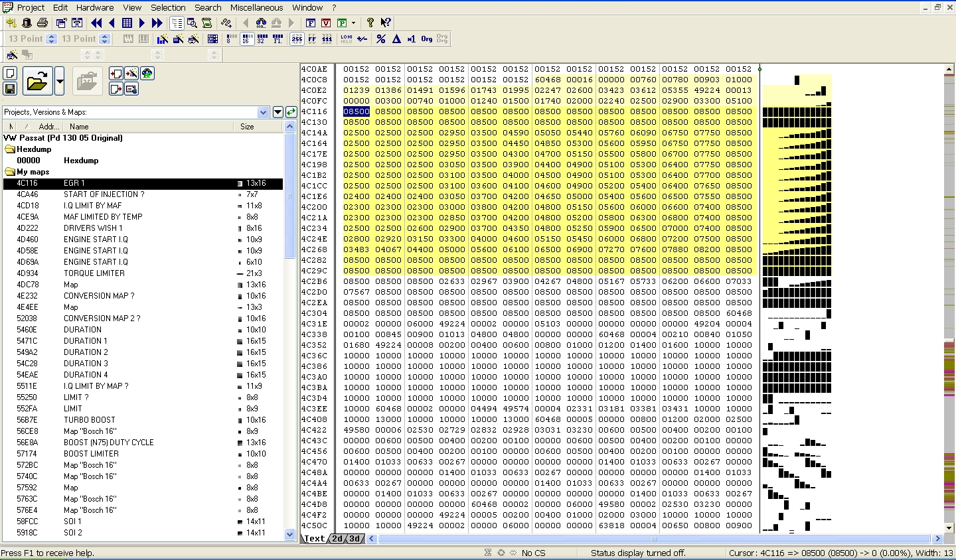Click the question mark help icon
This screenshot has height=560, width=956.
(x=370, y=23)
